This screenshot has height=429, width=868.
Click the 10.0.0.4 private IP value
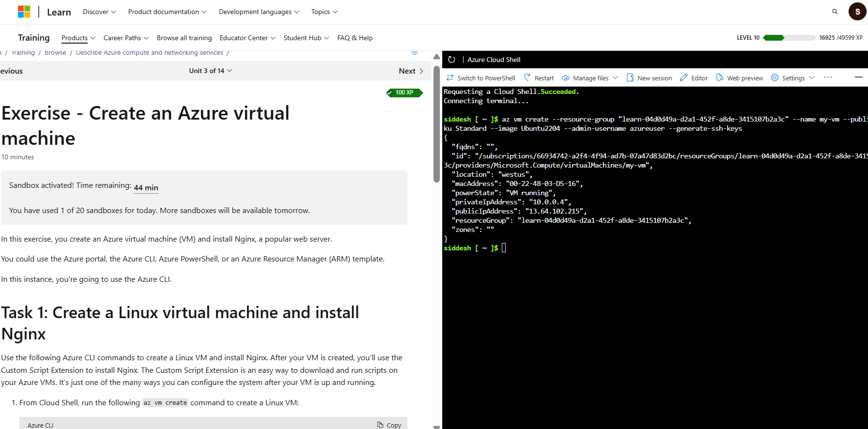coord(550,202)
